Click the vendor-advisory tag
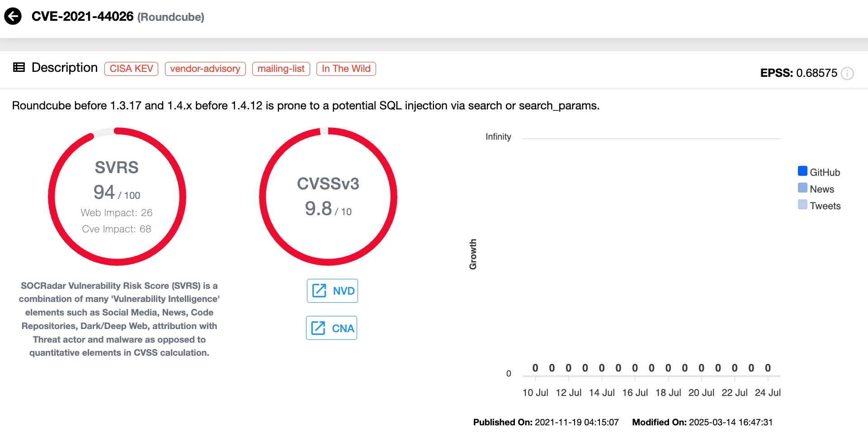Screen dimensions: 868x433 tap(205, 69)
